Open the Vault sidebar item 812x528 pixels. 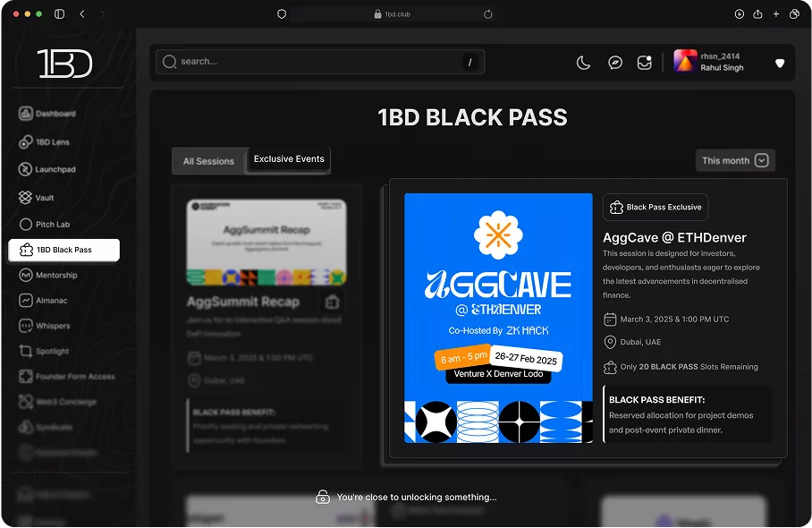[37, 198]
